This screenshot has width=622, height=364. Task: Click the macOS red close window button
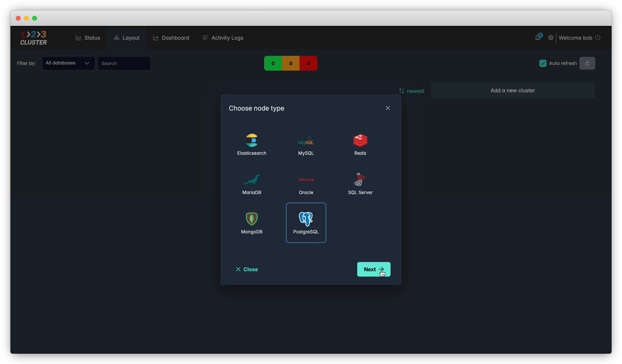pos(18,18)
